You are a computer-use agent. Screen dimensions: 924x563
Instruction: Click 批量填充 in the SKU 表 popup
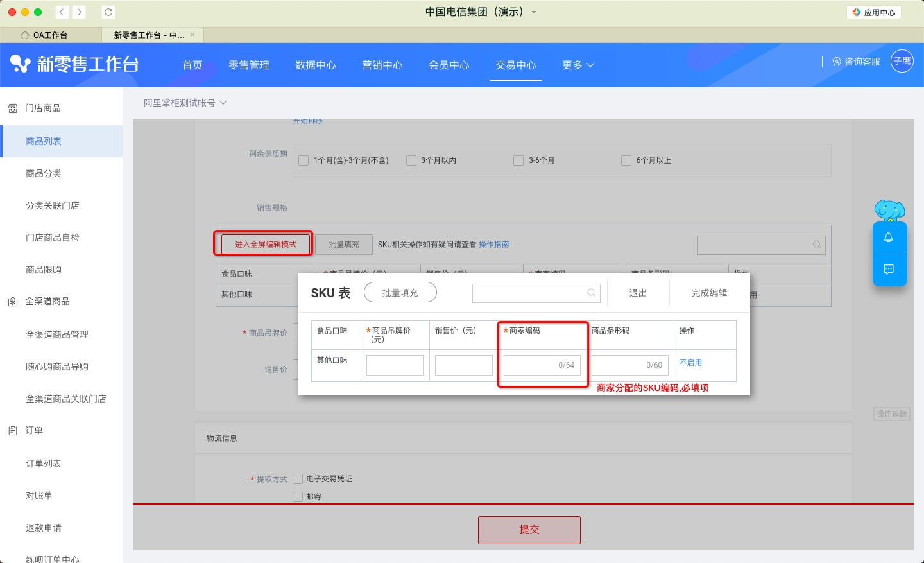pyautogui.click(x=400, y=293)
